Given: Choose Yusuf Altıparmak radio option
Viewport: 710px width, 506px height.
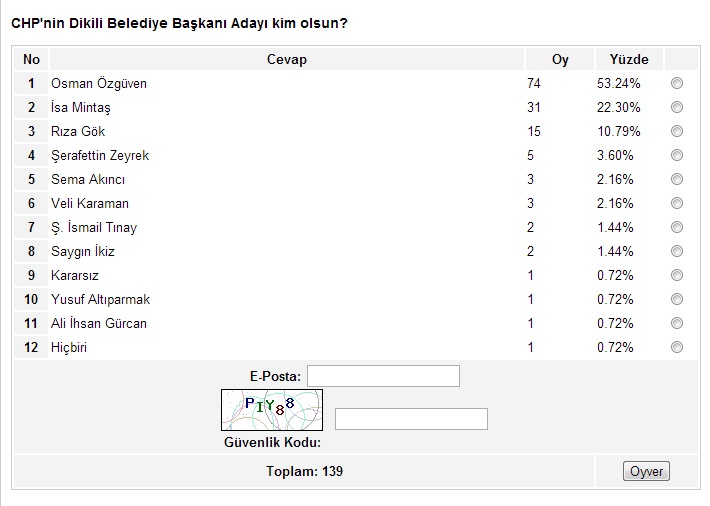Looking at the screenshot, I should pos(677,299).
